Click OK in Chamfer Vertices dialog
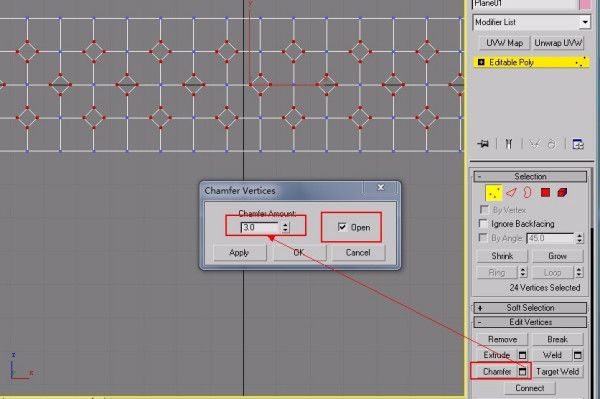The height and width of the screenshot is (399, 600). coord(299,252)
